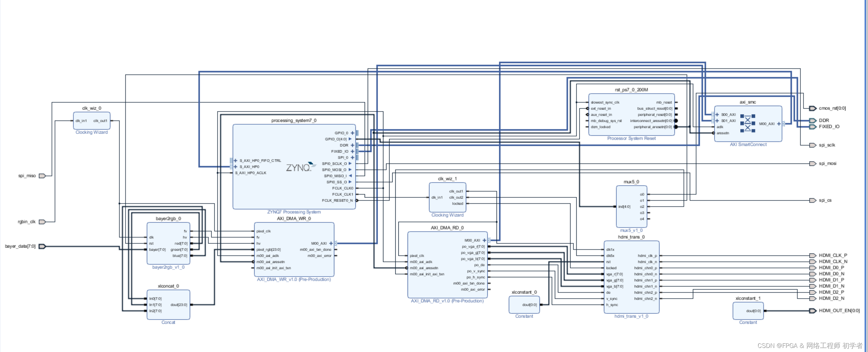Click the xlconcat_0 block title
This screenshot has height=352, width=868.
[x=168, y=286]
